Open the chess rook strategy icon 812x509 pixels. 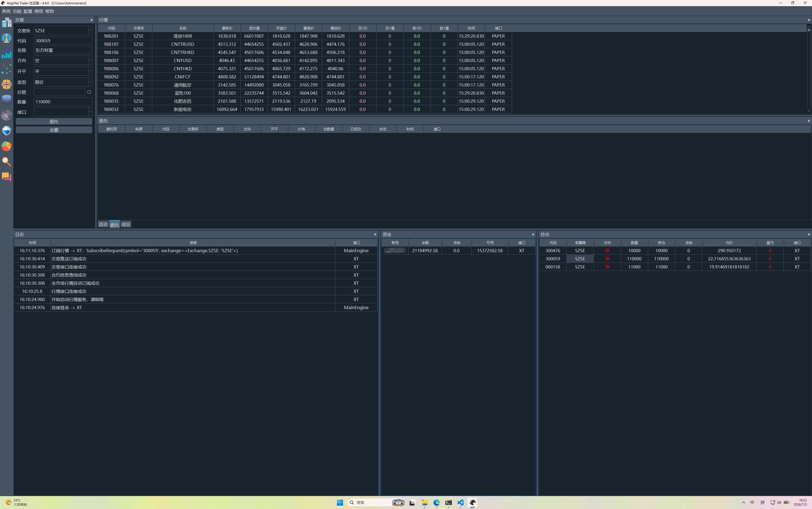[x=7, y=38]
